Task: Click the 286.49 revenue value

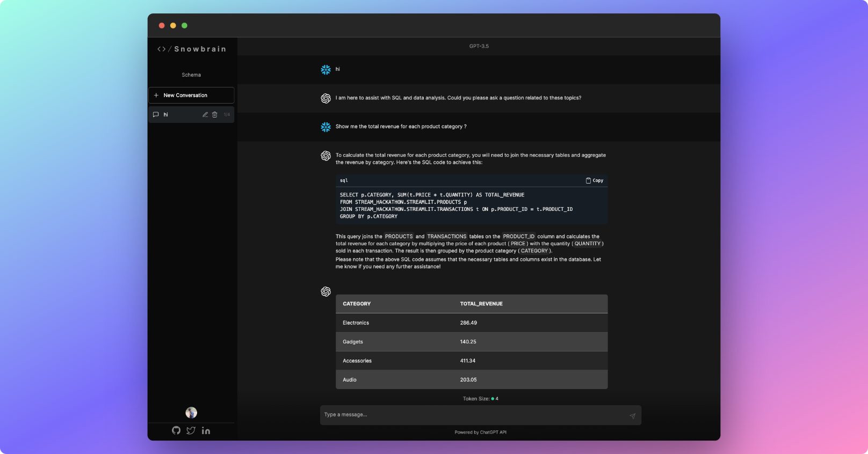Action: click(x=468, y=323)
